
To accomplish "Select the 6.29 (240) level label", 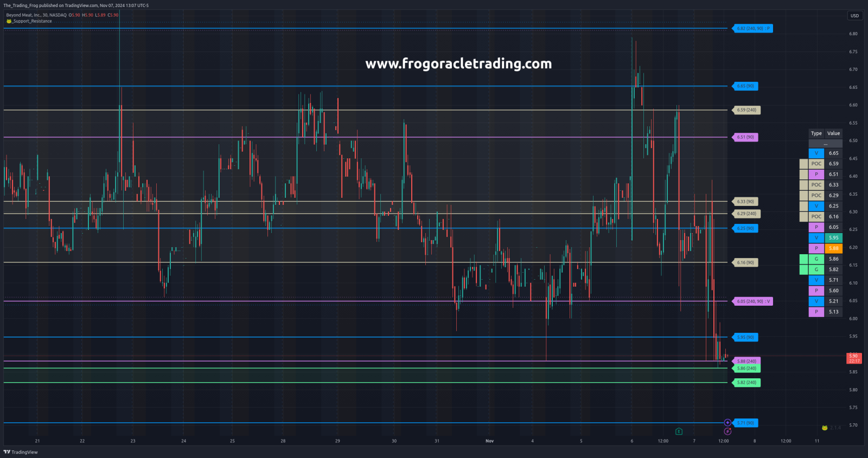I will coord(746,214).
